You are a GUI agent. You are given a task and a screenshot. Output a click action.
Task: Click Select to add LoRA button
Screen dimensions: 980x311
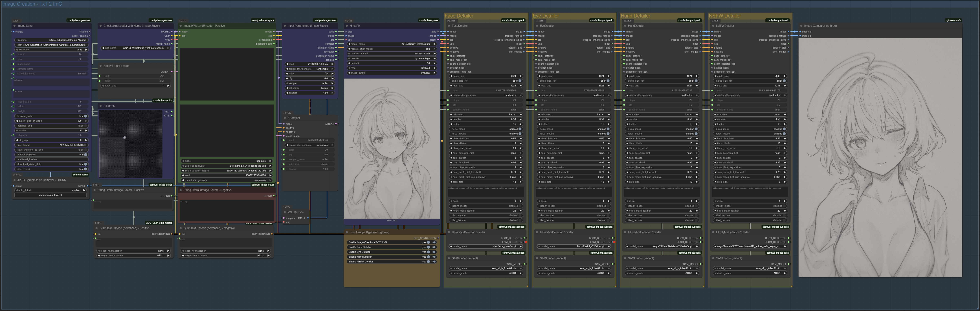tap(226, 166)
